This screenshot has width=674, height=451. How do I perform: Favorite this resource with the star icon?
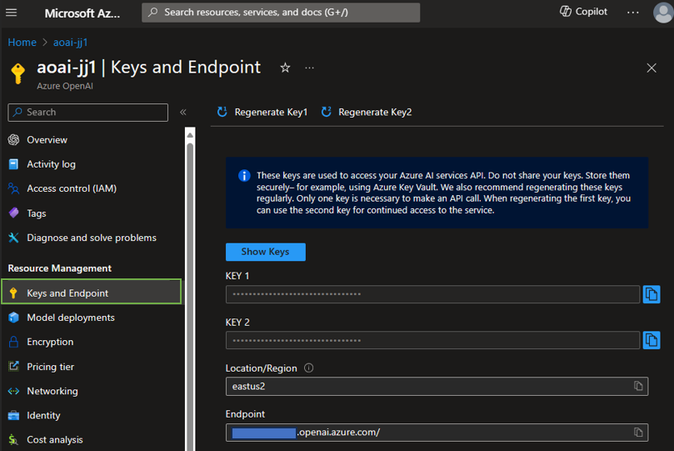coord(285,67)
